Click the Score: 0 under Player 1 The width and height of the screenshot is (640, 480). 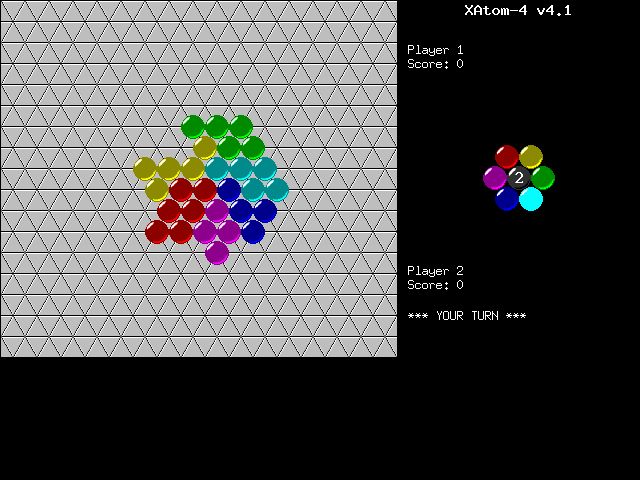(435, 64)
